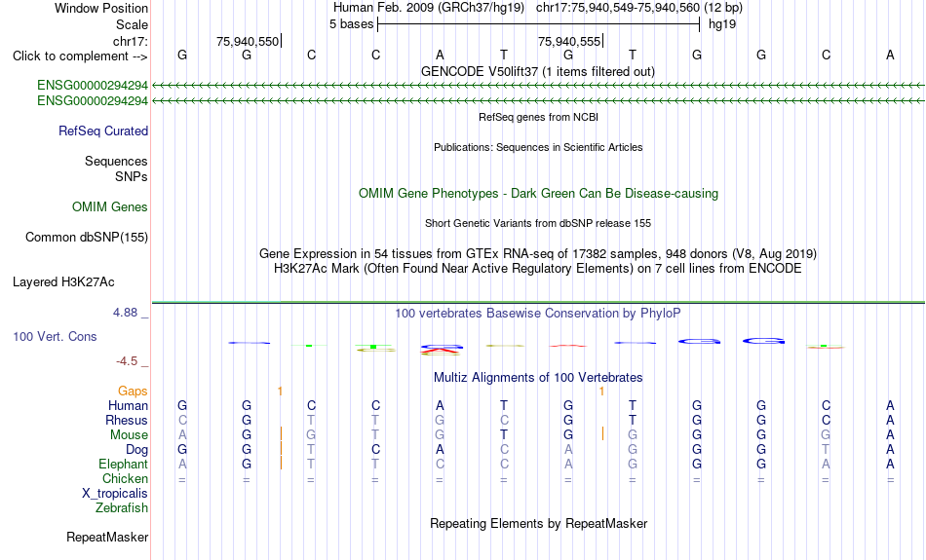Open the 'OMIM Genes' track label
This screenshot has height=560, width=926.
coord(109,207)
